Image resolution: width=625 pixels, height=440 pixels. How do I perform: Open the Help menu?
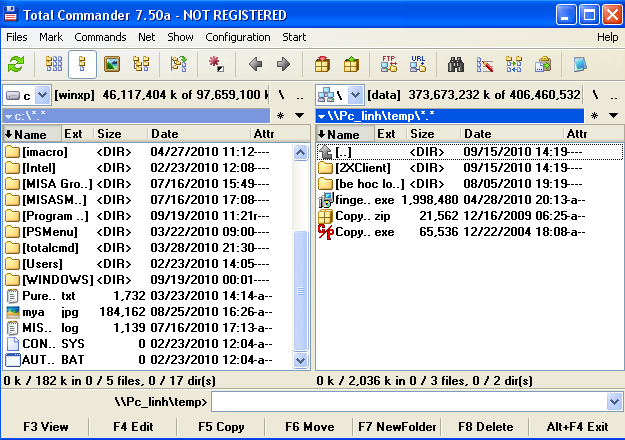[x=607, y=37]
